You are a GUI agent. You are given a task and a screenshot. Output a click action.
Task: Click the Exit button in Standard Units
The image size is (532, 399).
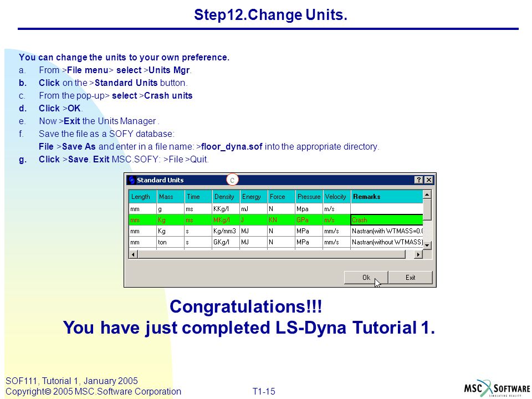point(410,278)
